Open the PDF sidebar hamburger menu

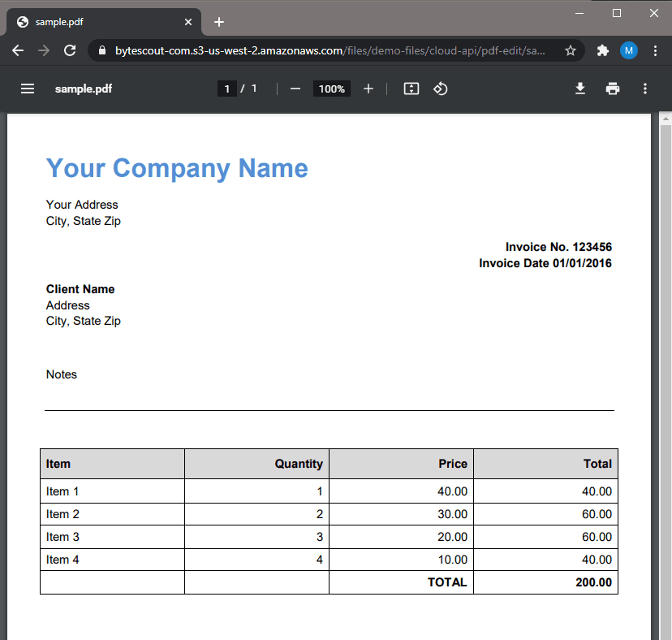click(x=28, y=89)
